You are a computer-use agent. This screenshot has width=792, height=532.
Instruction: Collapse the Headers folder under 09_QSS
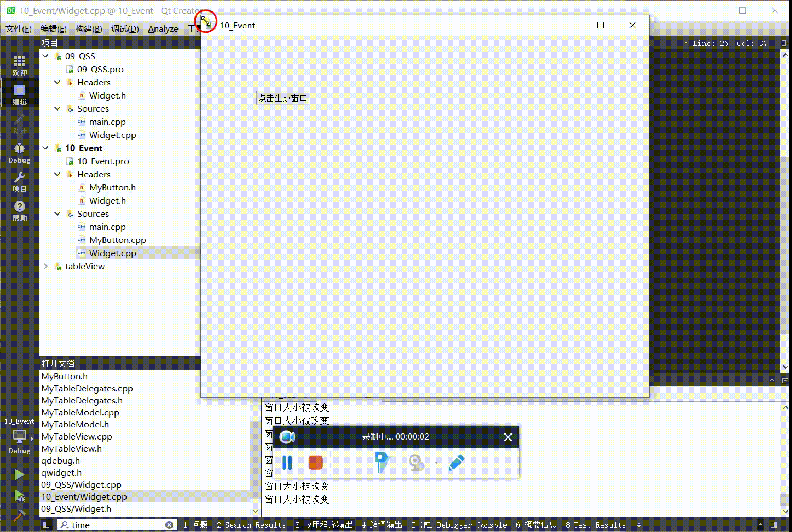coord(58,82)
